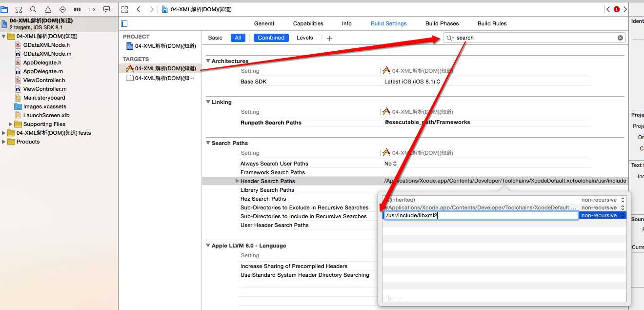Open LaunchScreen.xib in the navigator
644x310 pixels.
pos(46,115)
